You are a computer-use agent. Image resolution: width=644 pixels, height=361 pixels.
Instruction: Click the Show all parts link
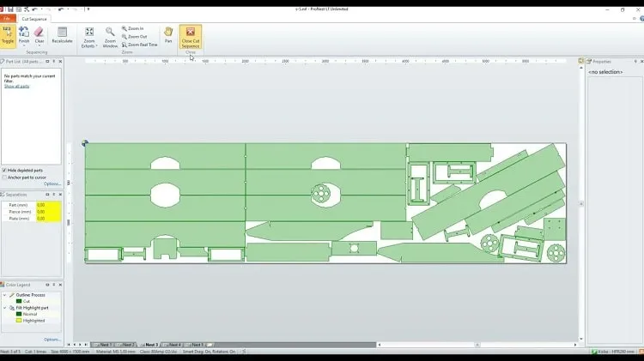pyautogui.click(x=17, y=86)
